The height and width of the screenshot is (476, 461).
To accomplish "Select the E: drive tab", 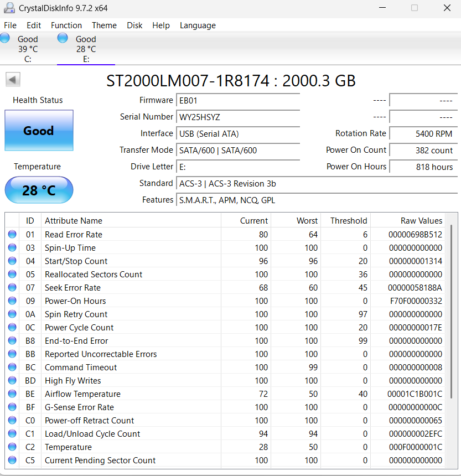I will tap(86, 49).
